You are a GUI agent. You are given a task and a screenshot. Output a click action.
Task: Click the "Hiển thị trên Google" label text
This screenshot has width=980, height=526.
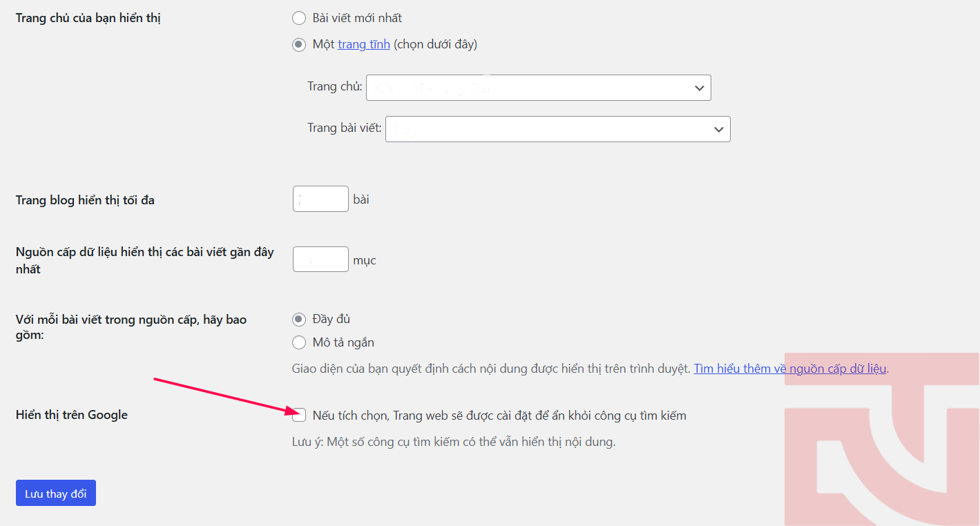[x=72, y=415]
